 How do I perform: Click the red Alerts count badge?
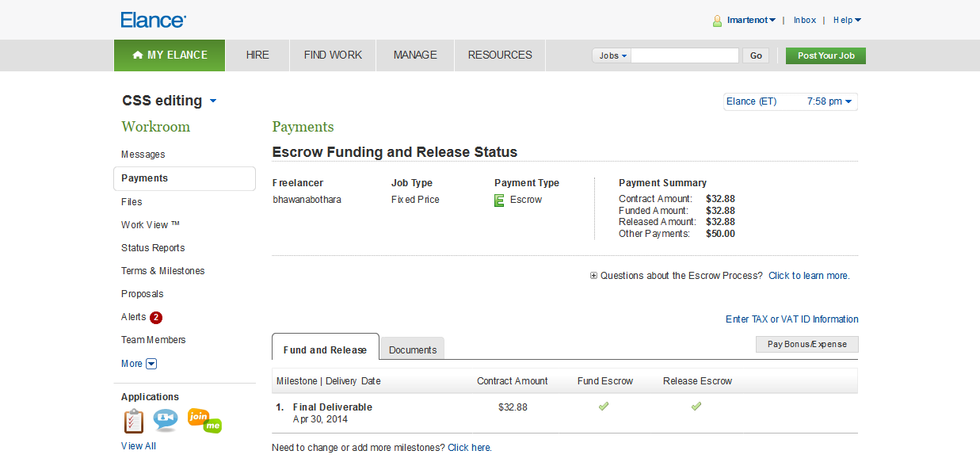click(x=156, y=318)
